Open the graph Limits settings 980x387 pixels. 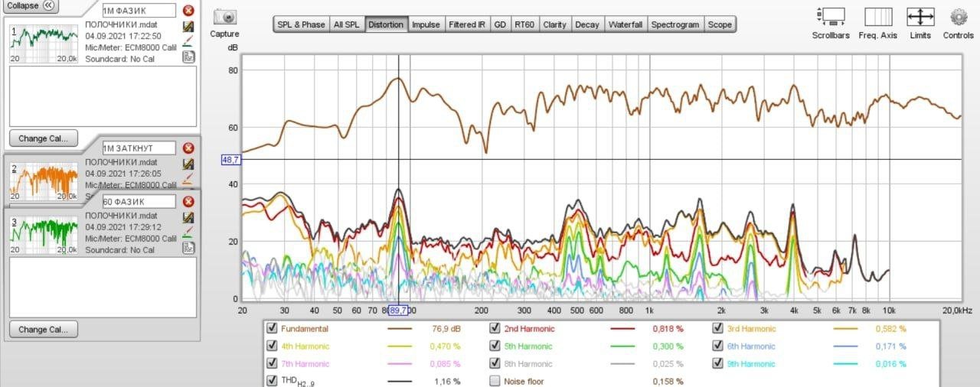920,17
